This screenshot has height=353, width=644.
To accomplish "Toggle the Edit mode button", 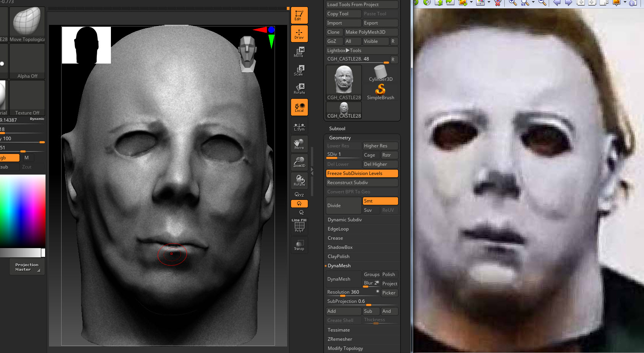I will click(x=299, y=15).
